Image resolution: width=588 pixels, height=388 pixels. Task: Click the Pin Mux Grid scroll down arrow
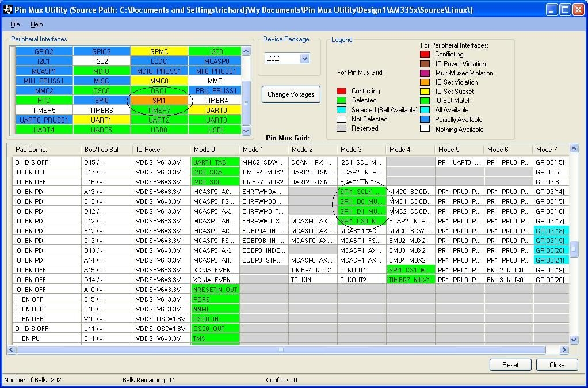(x=574, y=340)
